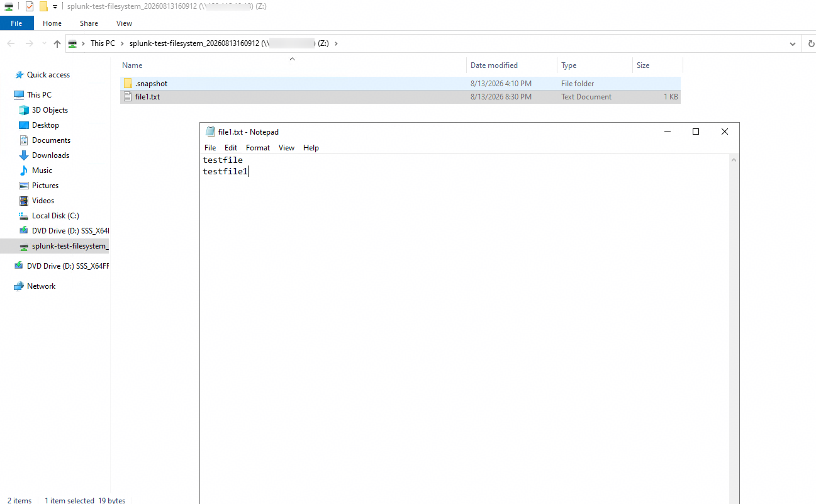Refresh the folder view
This screenshot has width=816, height=504.
coord(810,43)
